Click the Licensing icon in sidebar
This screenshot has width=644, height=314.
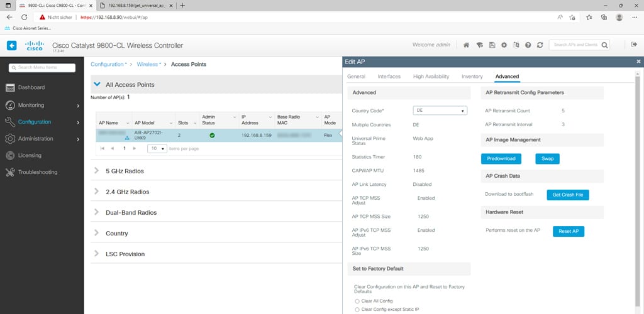[10, 156]
